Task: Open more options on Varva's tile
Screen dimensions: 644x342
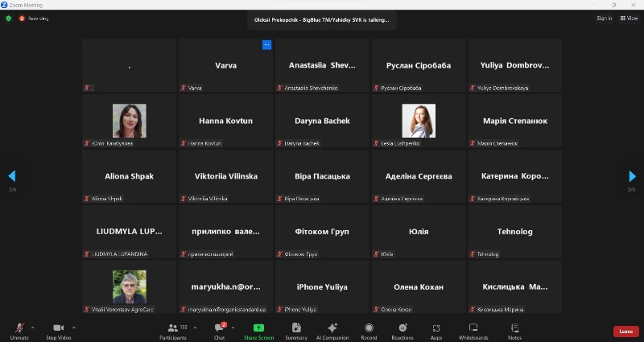Action: [x=267, y=45]
